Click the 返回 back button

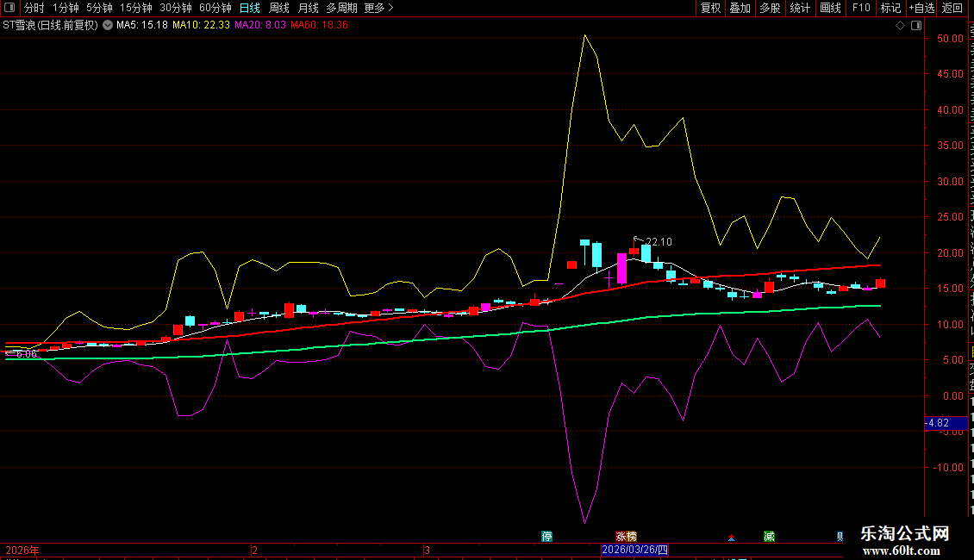coord(952,8)
